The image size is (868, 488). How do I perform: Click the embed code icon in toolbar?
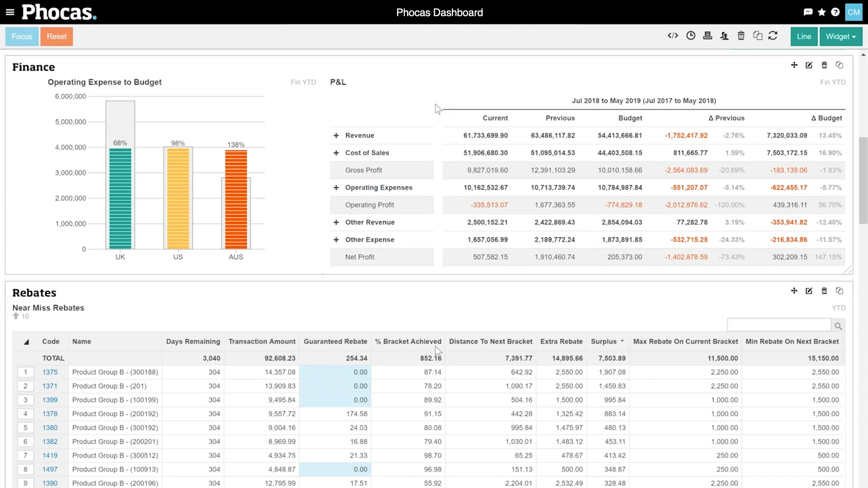pos(673,36)
